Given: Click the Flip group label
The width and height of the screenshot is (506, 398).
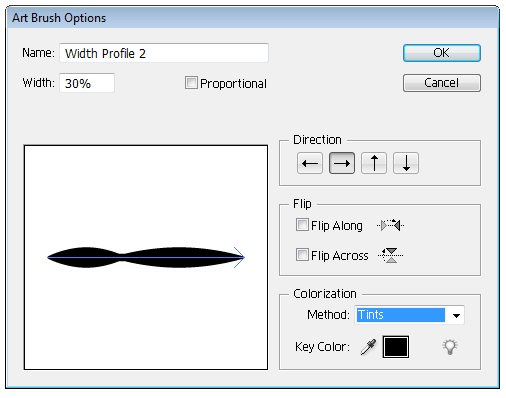Looking at the screenshot, I should 302,204.
